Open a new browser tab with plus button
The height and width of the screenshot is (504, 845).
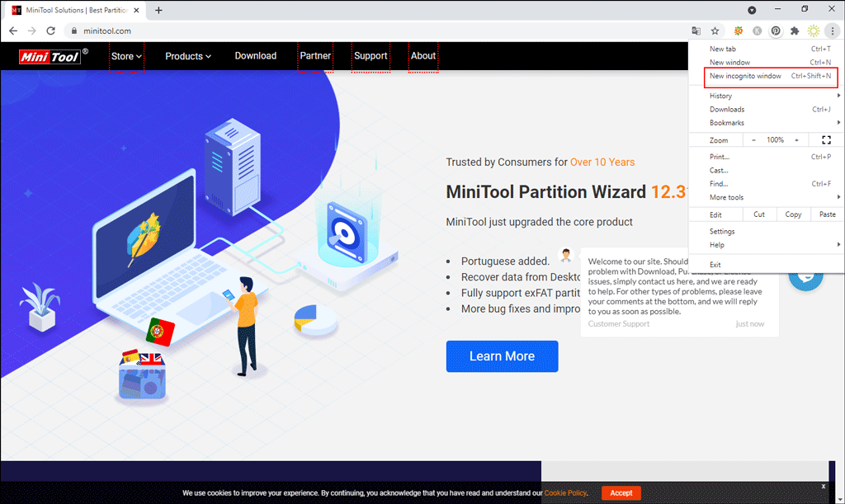point(158,10)
